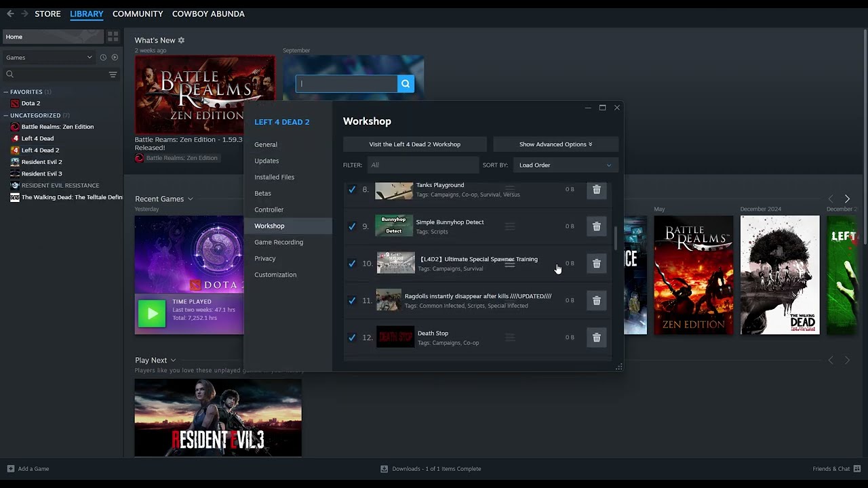
Task: Select Resident Evil 3 in sidebar
Action: point(41,174)
